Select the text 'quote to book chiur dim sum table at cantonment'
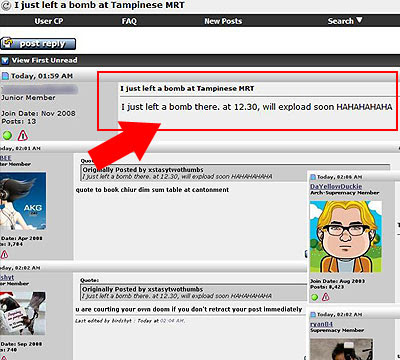The image size is (400, 360). point(152,190)
